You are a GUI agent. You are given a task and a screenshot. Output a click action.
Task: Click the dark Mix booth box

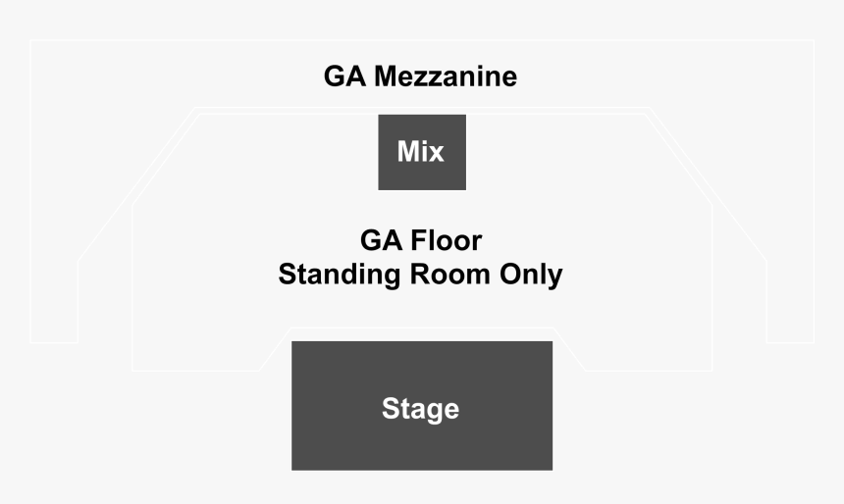tap(422, 152)
